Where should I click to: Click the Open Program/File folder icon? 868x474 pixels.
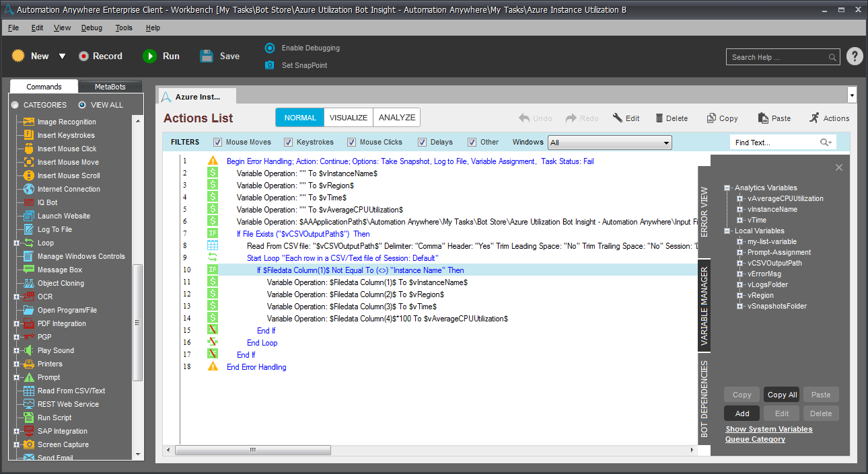[x=29, y=310]
